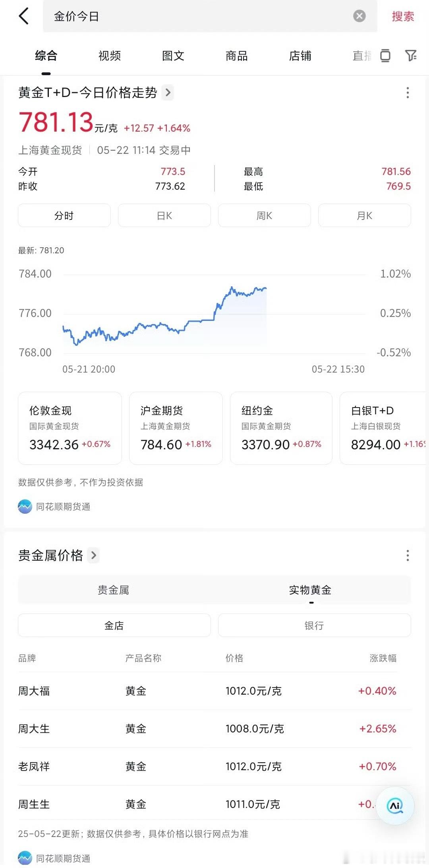Viewport: 429px width, 868px height.
Task: Open the filter funnel icon
Action: tap(411, 56)
